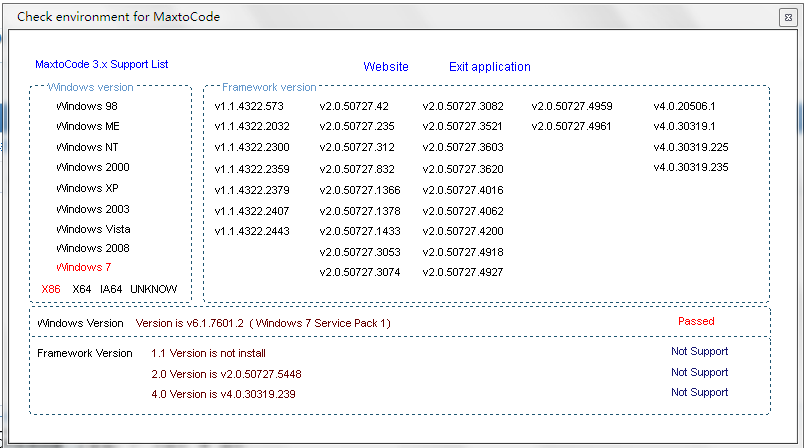804x448 pixels.
Task: Click framework version v4.0.30319.235
Action: [x=691, y=167]
